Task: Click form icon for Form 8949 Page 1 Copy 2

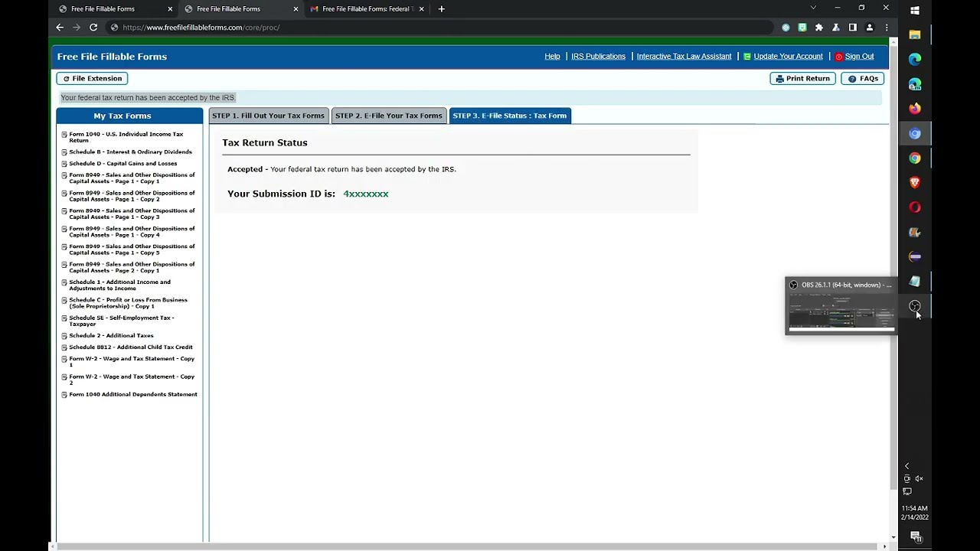Action: click(x=64, y=194)
